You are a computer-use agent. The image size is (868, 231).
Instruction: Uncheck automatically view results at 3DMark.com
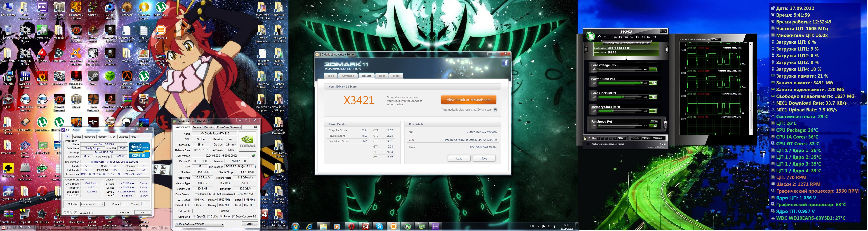click(x=495, y=110)
